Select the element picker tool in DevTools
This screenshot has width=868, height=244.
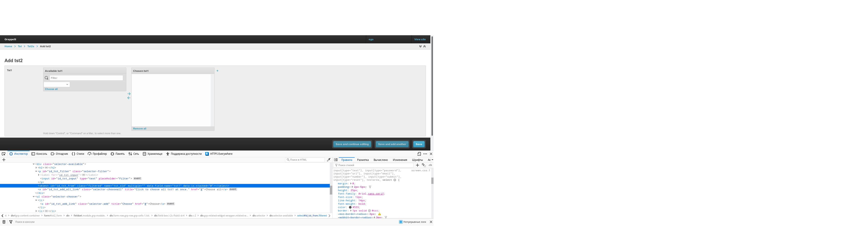click(4, 154)
